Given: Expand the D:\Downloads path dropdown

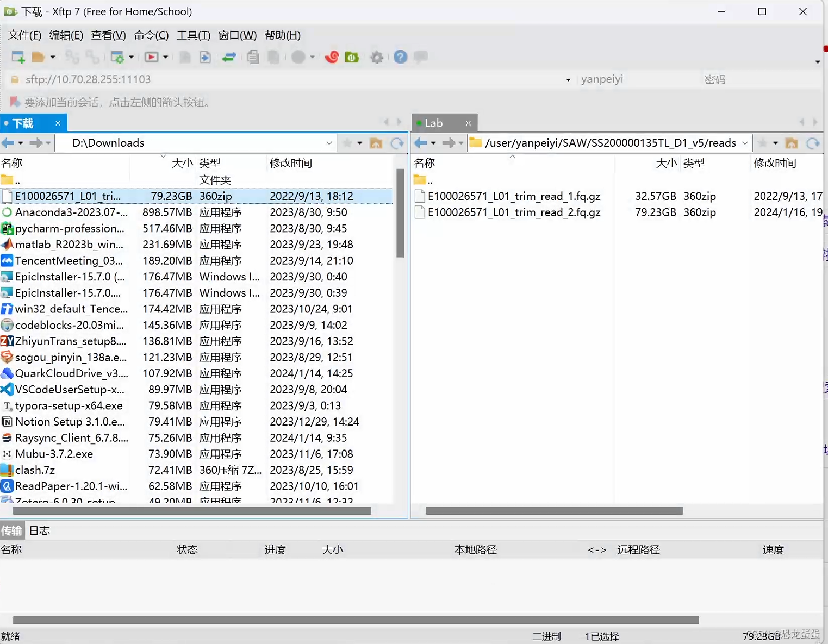Looking at the screenshot, I should [329, 143].
